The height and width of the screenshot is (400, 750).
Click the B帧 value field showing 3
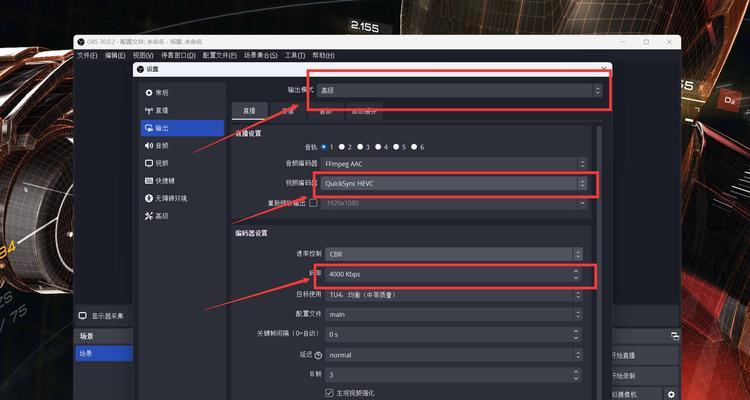point(450,375)
